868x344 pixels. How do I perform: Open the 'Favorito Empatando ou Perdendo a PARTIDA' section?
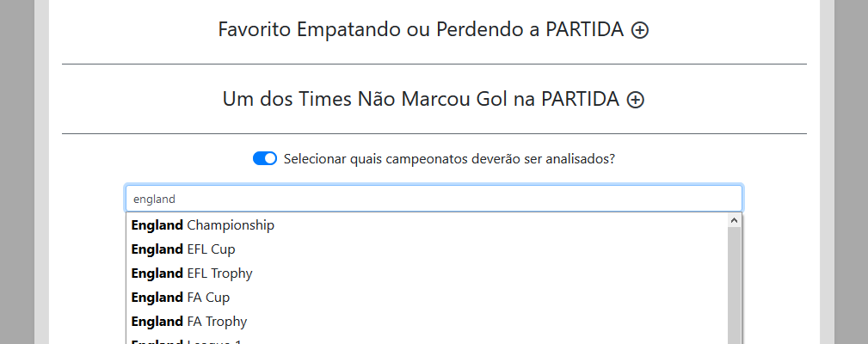point(422,30)
